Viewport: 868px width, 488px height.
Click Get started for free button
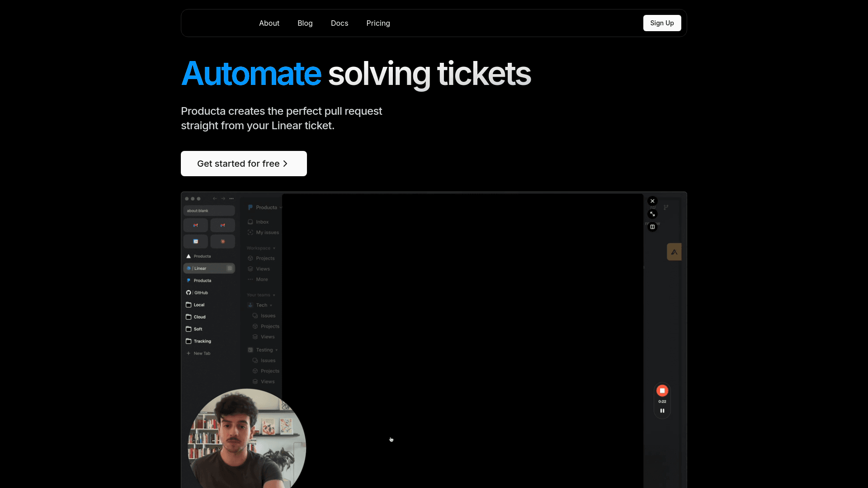pyautogui.click(x=244, y=164)
